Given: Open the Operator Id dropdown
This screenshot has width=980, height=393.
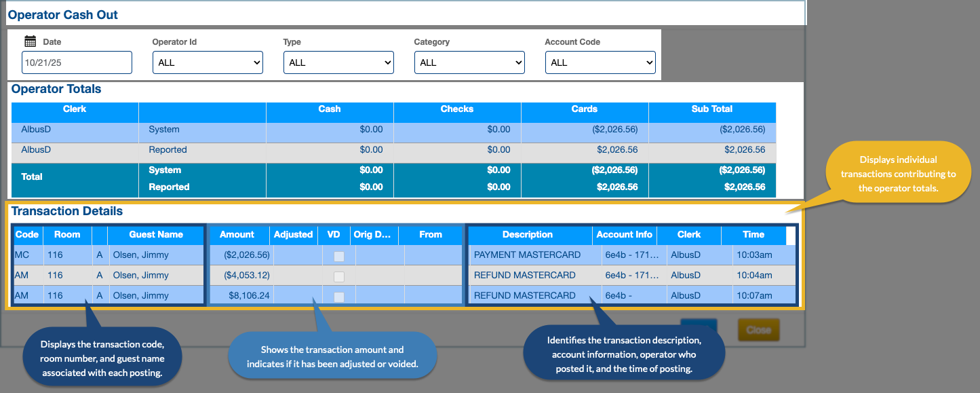Looking at the screenshot, I should pyautogui.click(x=208, y=62).
